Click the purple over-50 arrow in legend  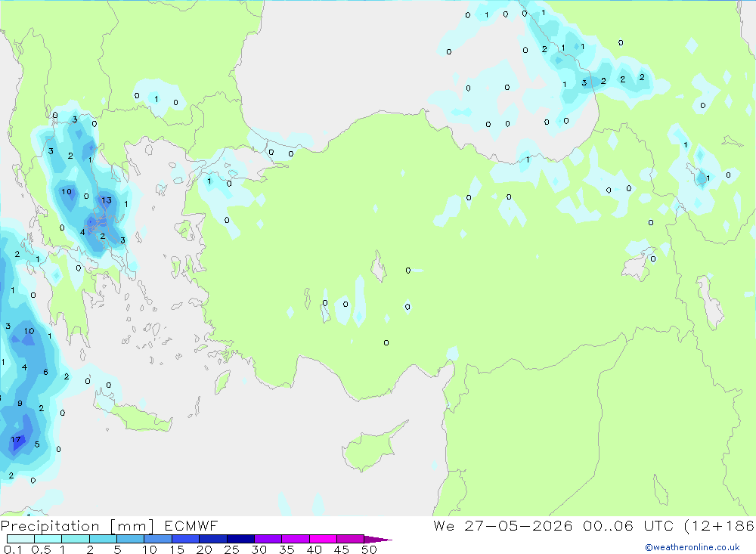click(378, 539)
